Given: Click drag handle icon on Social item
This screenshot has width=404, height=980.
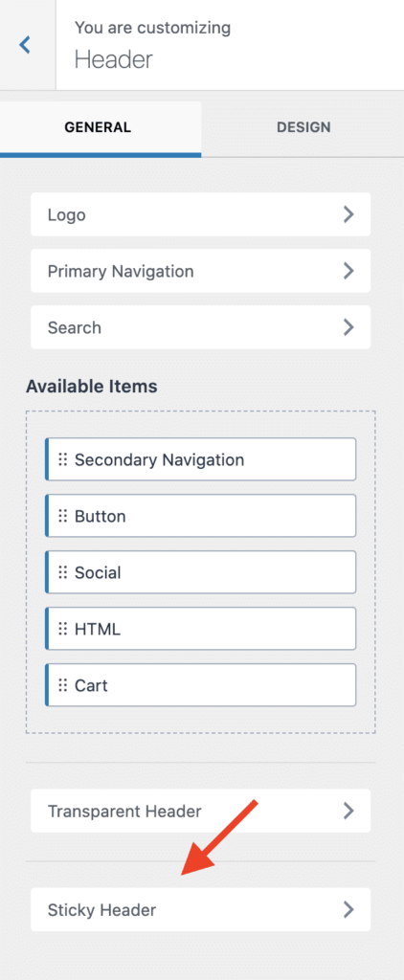Looking at the screenshot, I should click(62, 572).
